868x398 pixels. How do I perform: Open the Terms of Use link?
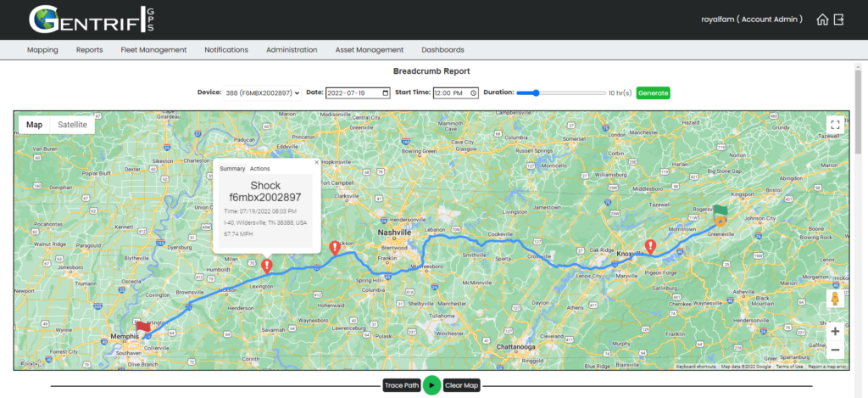(789, 367)
